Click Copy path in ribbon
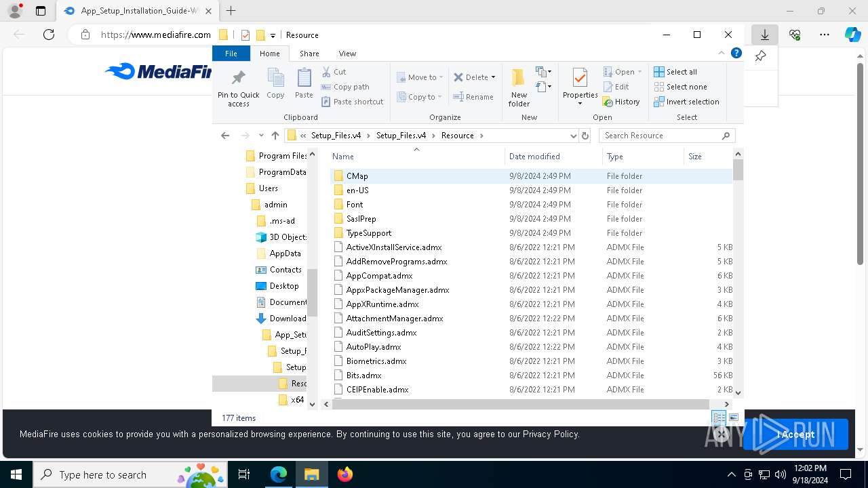 click(x=345, y=87)
